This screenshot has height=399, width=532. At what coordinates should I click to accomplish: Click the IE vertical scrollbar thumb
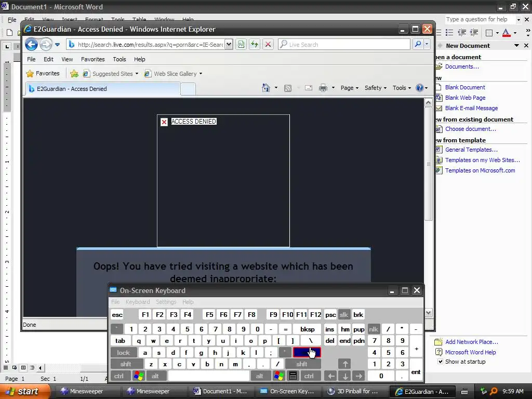click(x=429, y=164)
